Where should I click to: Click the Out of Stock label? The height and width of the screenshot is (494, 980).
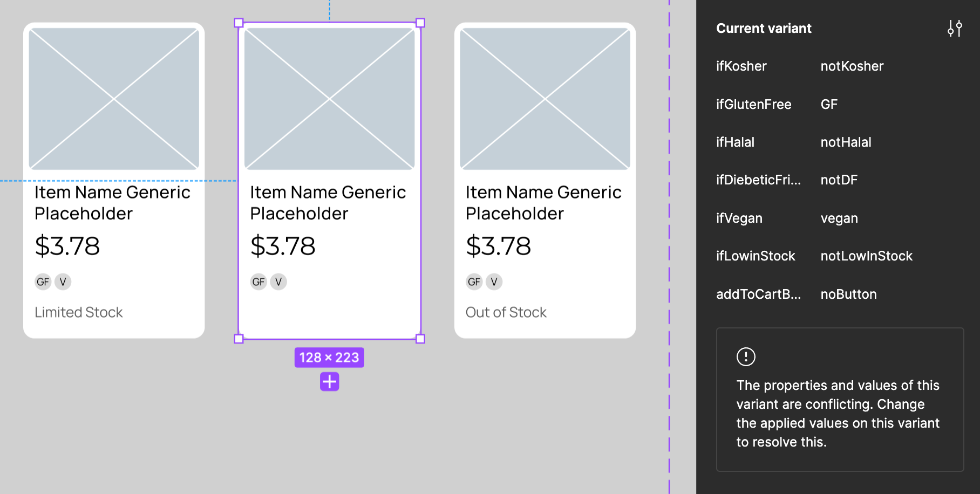(x=506, y=312)
